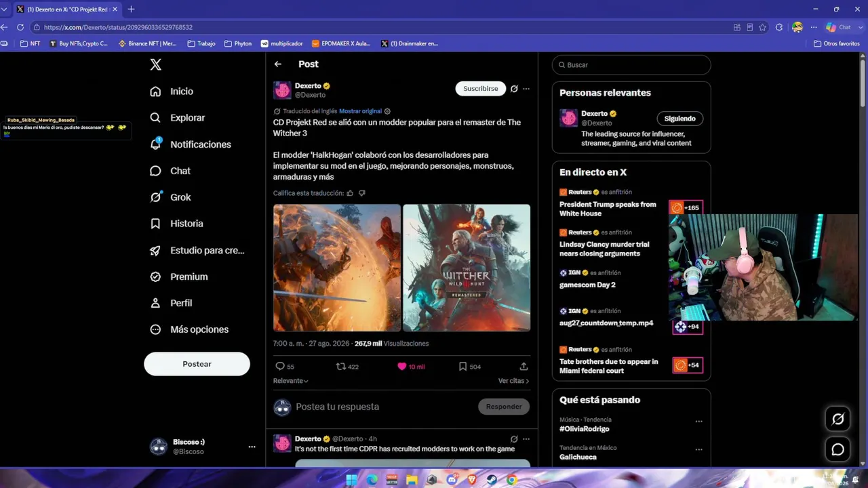Image resolution: width=868 pixels, height=488 pixels.
Task: Open the Witcher fire battle image
Action: tap(337, 268)
